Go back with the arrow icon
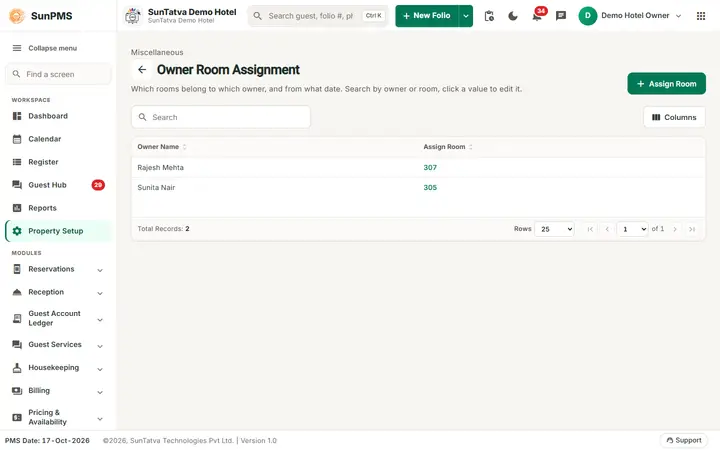 [x=142, y=70]
